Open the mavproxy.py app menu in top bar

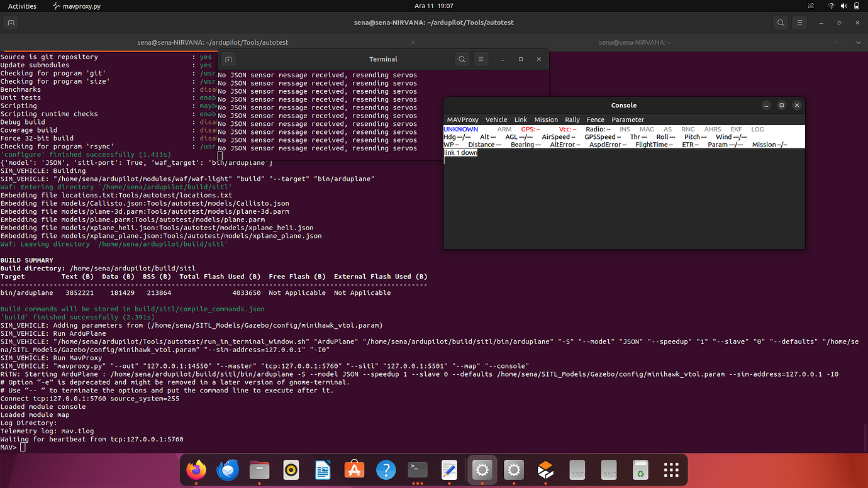coord(76,6)
